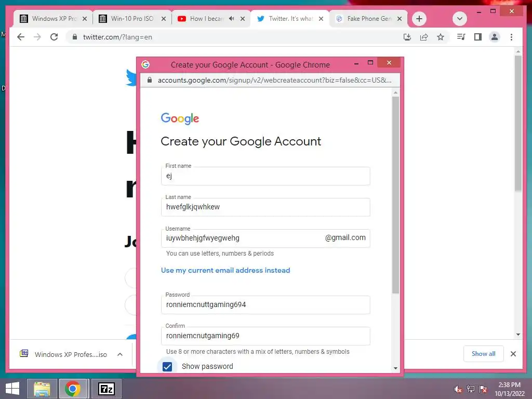This screenshot has width=532, height=399.
Task: Go back using the browser back arrow
Action: click(x=21, y=37)
